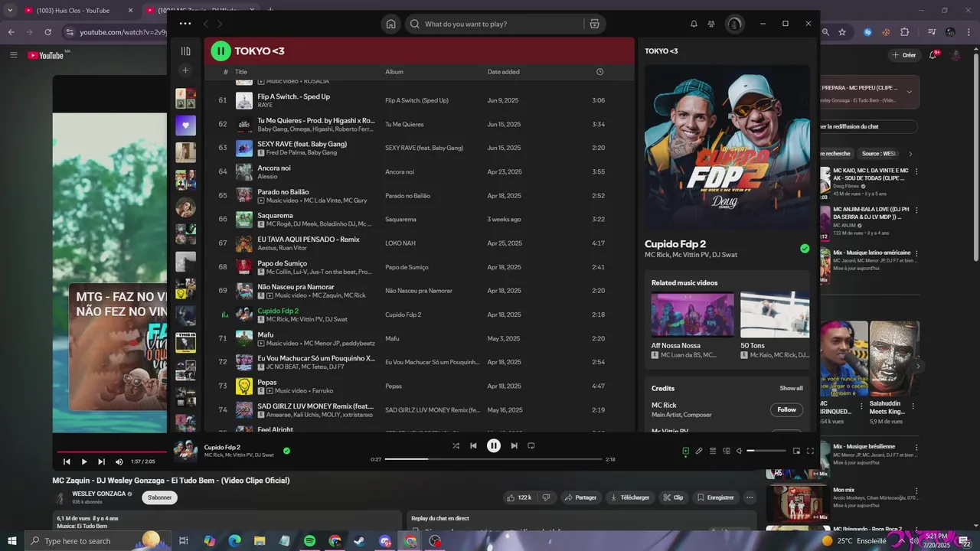
Task: Open the three-dots menu of the Spotify window
Action: point(185,24)
